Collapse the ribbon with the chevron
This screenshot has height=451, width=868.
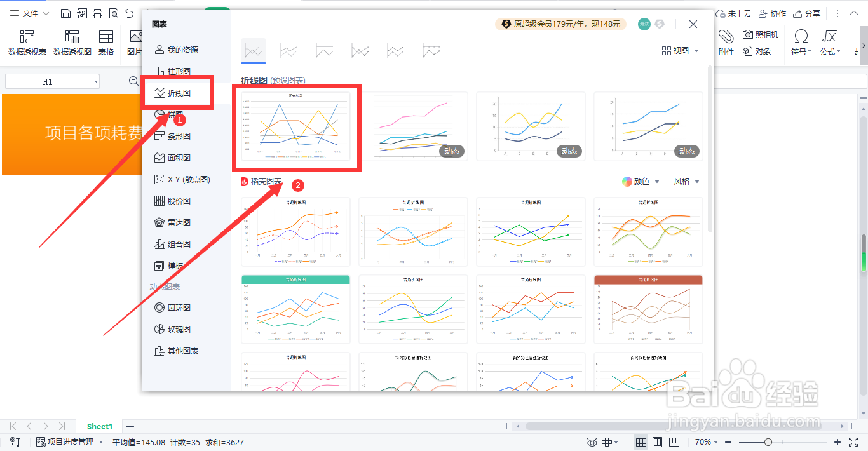[855, 13]
